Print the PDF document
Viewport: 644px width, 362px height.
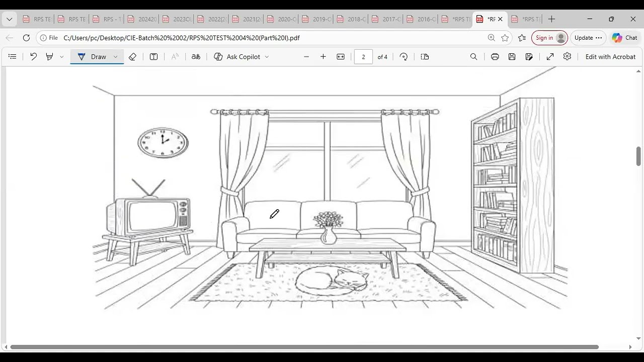pyautogui.click(x=495, y=57)
